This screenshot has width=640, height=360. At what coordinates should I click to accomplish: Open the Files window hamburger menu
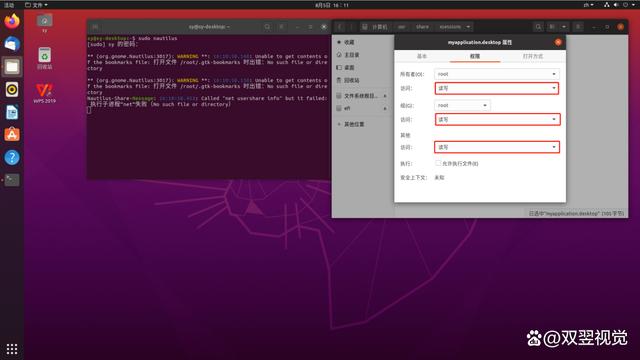click(x=578, y=27)
